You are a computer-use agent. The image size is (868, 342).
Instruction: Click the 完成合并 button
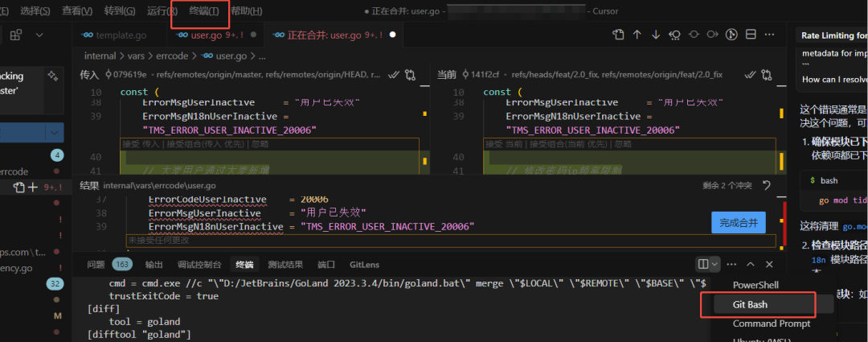739,223
